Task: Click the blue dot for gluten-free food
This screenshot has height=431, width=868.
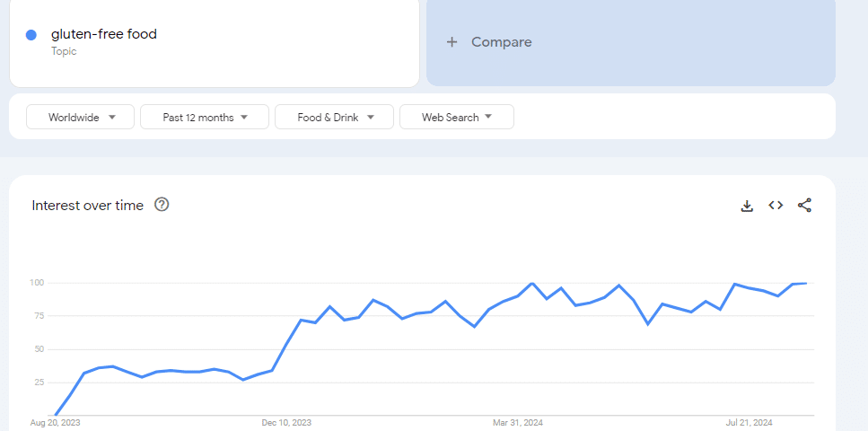Action: [x=31, y=35]
